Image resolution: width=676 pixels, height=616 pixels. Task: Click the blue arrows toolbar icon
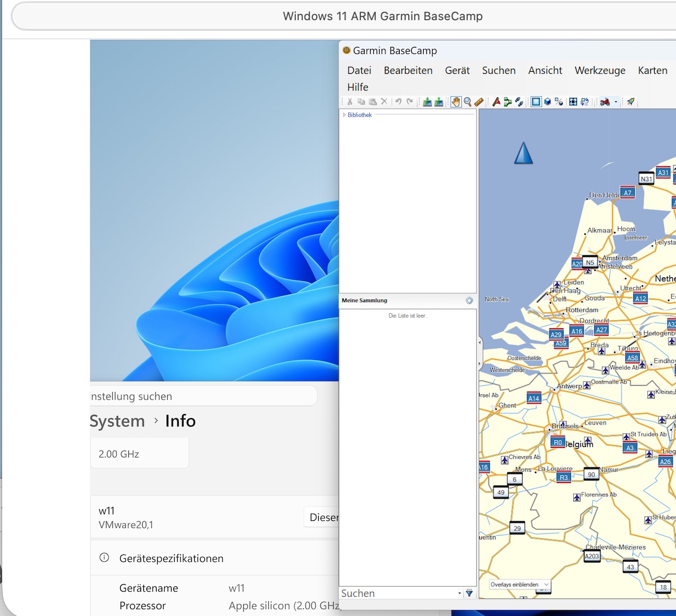(x=585, y=102)
